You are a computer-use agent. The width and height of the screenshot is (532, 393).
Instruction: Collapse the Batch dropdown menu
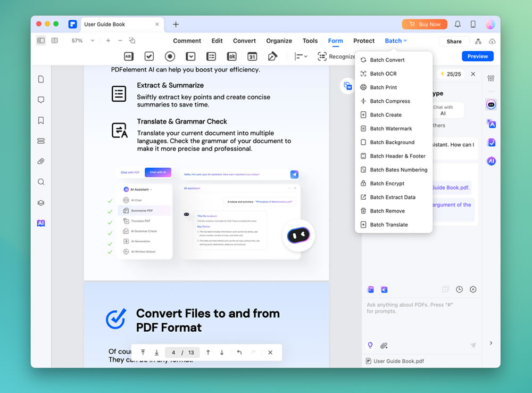[x=396, y=41]
